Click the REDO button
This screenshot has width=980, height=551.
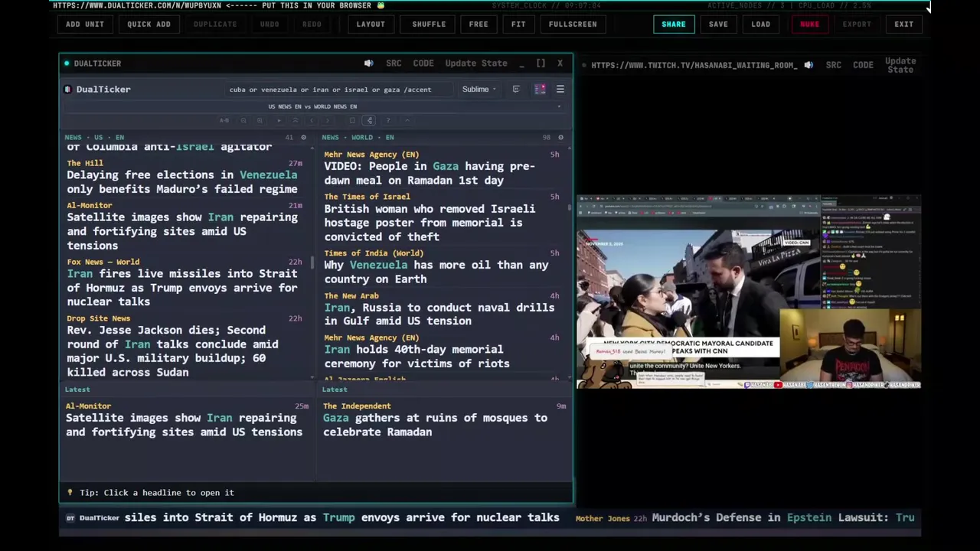coord(312,24)
